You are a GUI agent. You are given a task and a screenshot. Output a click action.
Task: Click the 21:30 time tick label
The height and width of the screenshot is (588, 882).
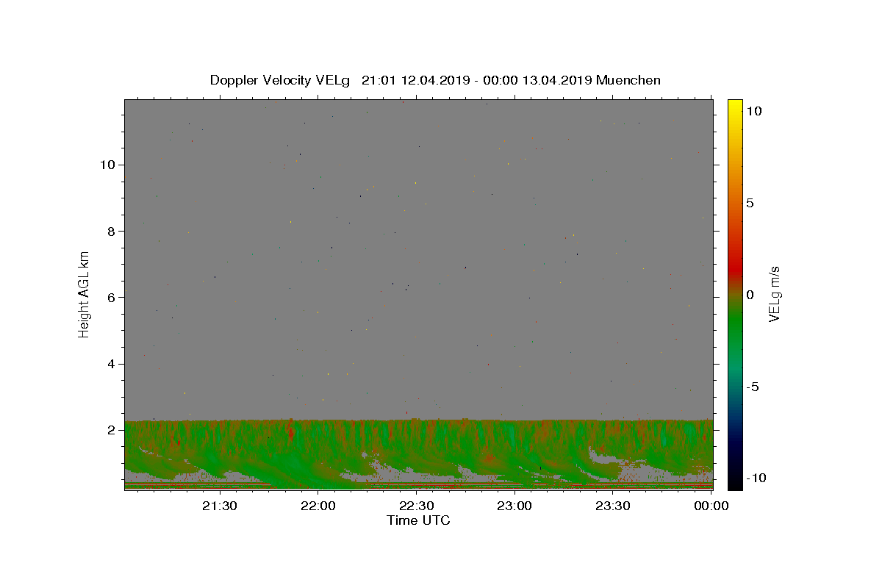[x=220, y=506]
